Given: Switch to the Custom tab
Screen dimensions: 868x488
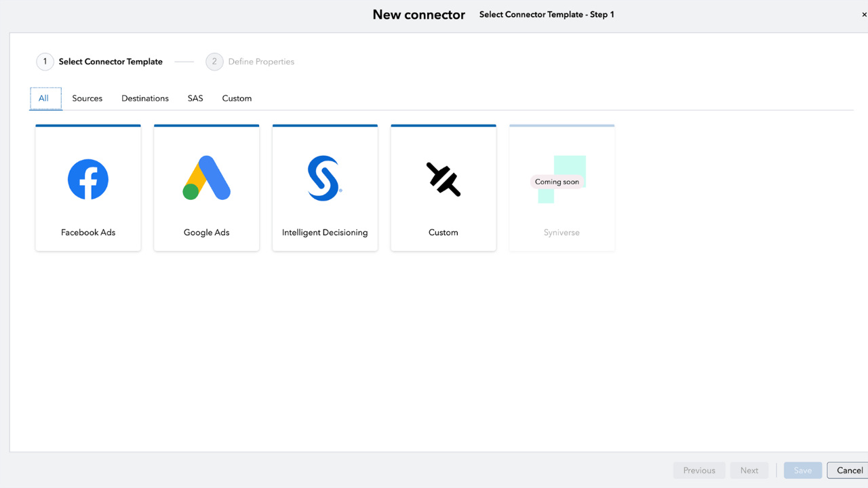Looking at the screenshot, I should pyautogui.click(x=237, y=98).
